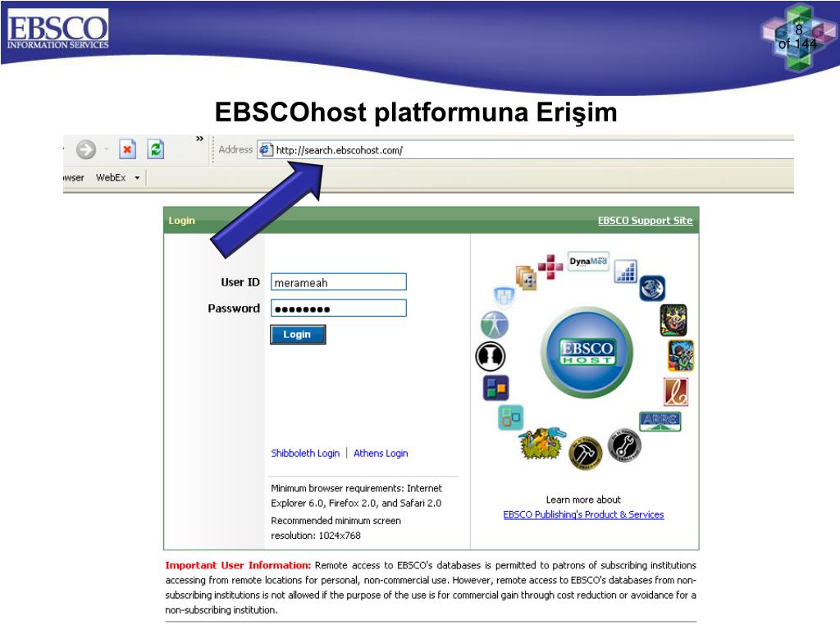
Task: Click the User ID input field
Action: (339, 282)
